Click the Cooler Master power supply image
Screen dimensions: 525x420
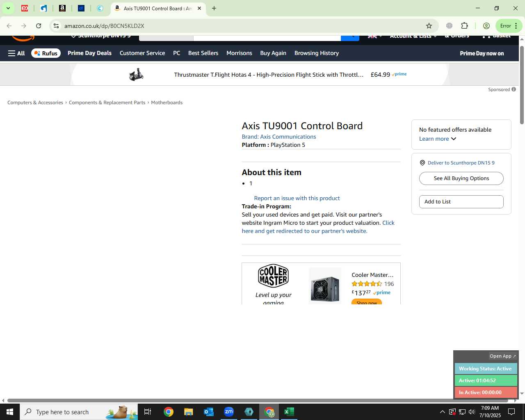coord(325,286)
